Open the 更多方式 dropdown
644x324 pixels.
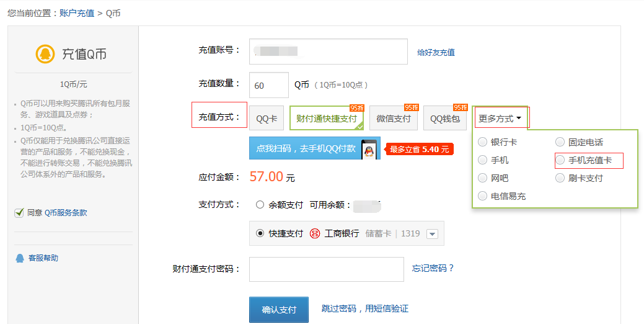point(500,119)
